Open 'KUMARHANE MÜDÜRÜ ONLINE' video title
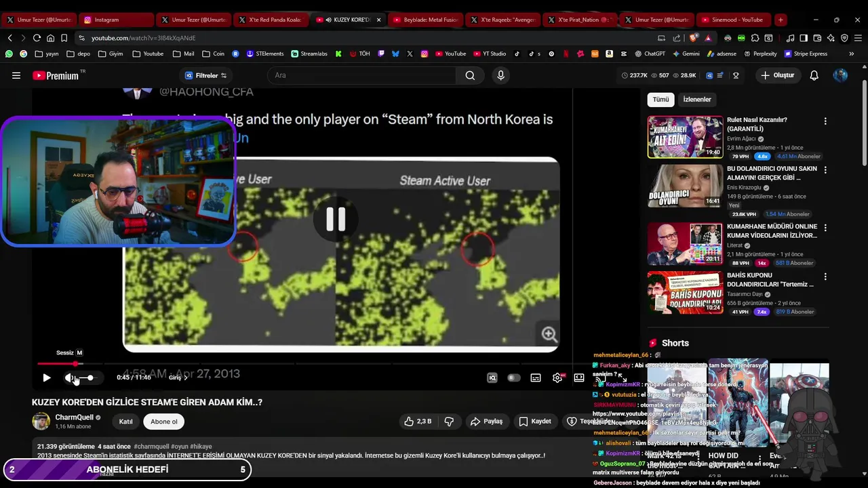Viewport: 868px width, 488px height. (x=772, y=231)
